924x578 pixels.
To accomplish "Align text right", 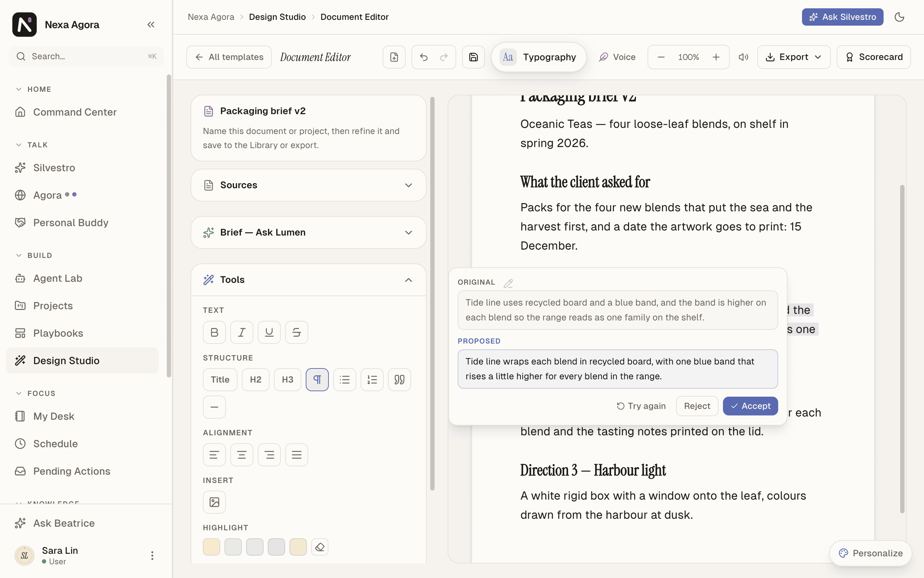I will pyautogui.click(x=269, y=454).
